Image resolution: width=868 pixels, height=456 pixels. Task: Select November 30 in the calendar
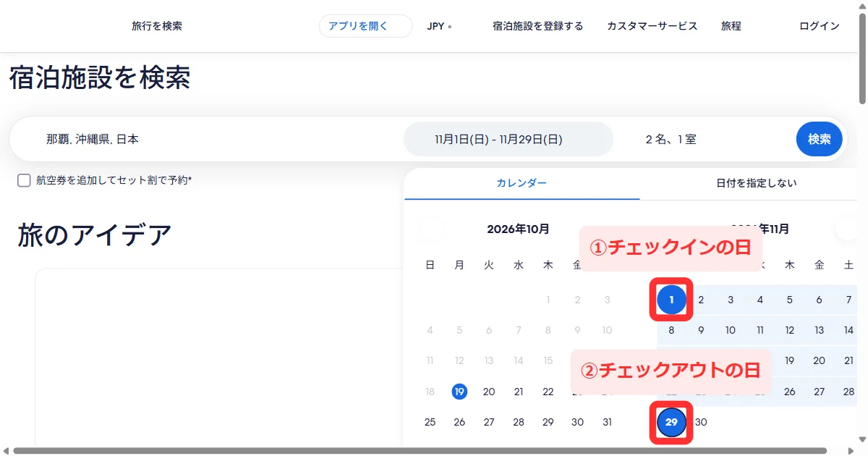pos(701,422)
